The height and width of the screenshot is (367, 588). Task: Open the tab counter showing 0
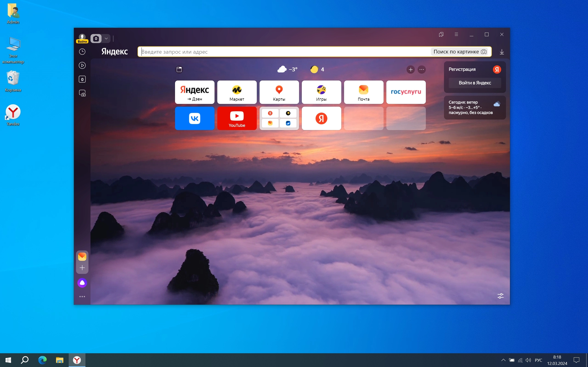pyautogui.click(x=96, y=38)
